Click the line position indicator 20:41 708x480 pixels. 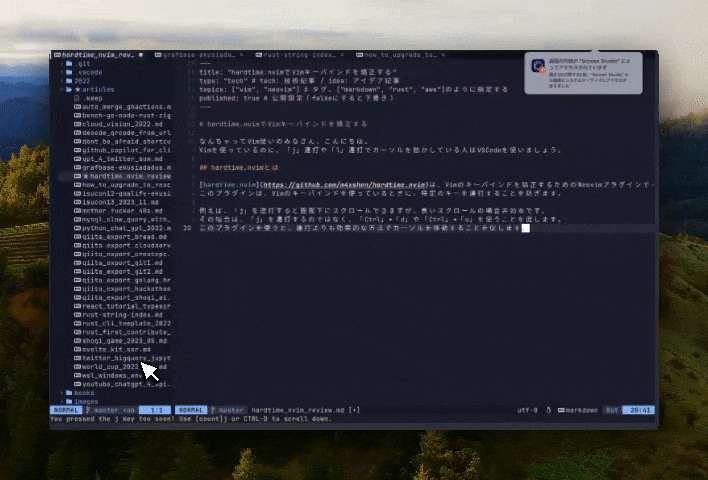pyautogui.click(x=639, y=410)
